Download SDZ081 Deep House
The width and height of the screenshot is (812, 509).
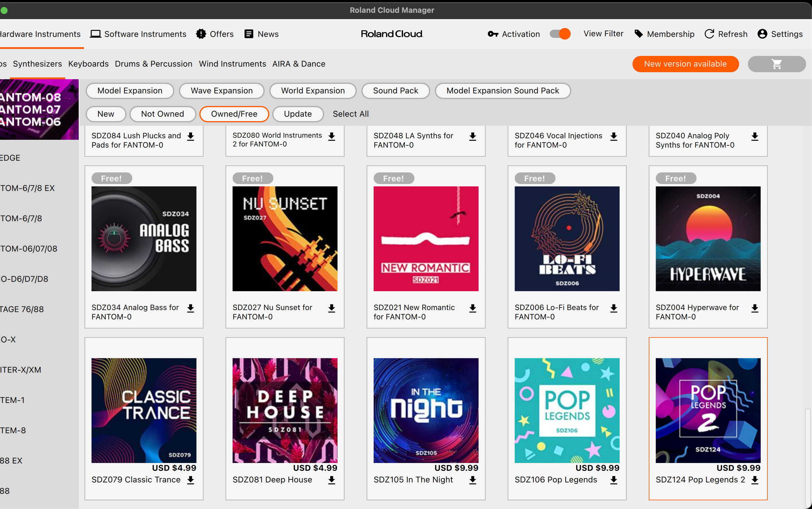(332, 480)
